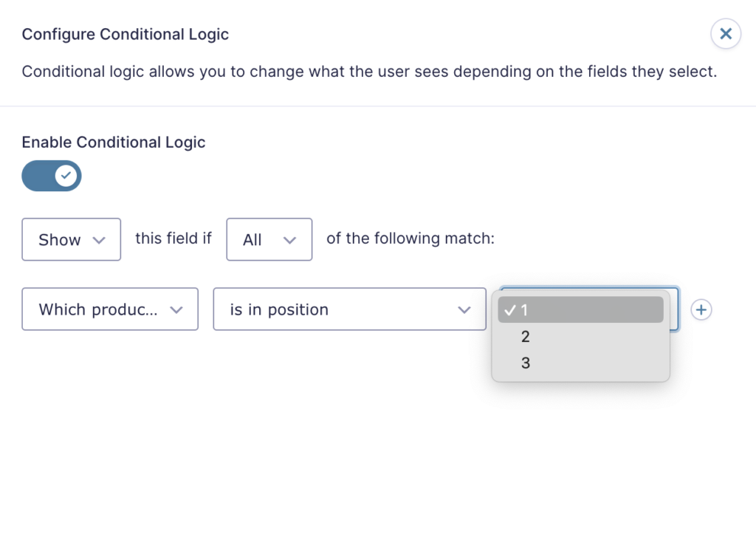Click the chevron beside 'Which produc...'
This screenshot has height=540, width=756.
pyautogui.click(x=176, y=310)
